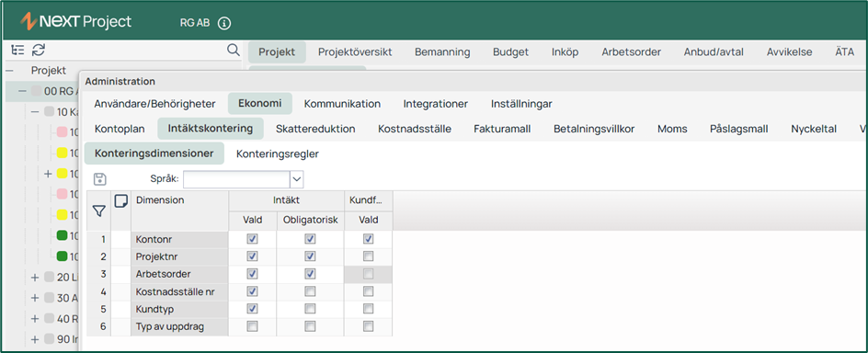The image size is (868, 353).
Task: Toggle the project tree view icon
Action: click(x=17, y=51)
